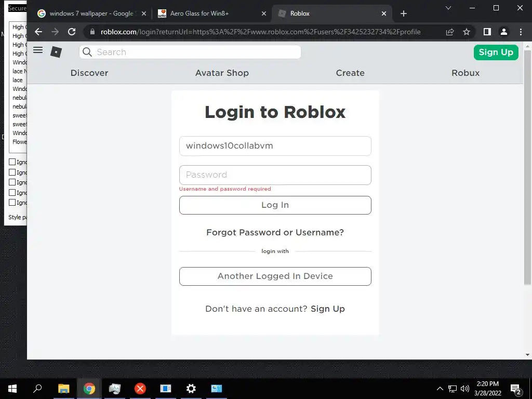Open the Windows Start menu
Viewport: 532px width, 399px height.
(x=12, y=389)
